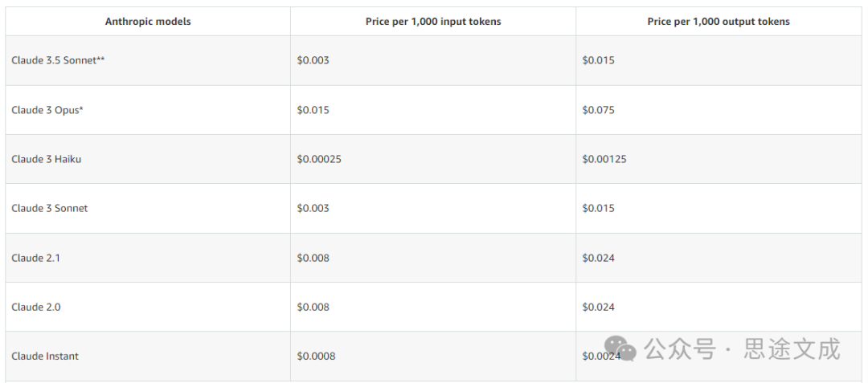This screenshot has height=383, width=868.
Task: Click Claude 2.0 input price $0.008
Action: pos(313,307)
